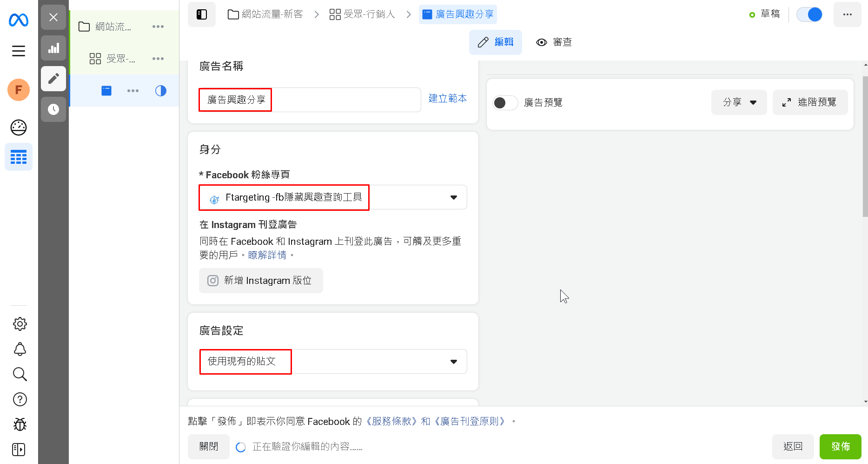
Task: Go to the 受眾-行銷人 breadcrumb
Action: pos(362,14)
